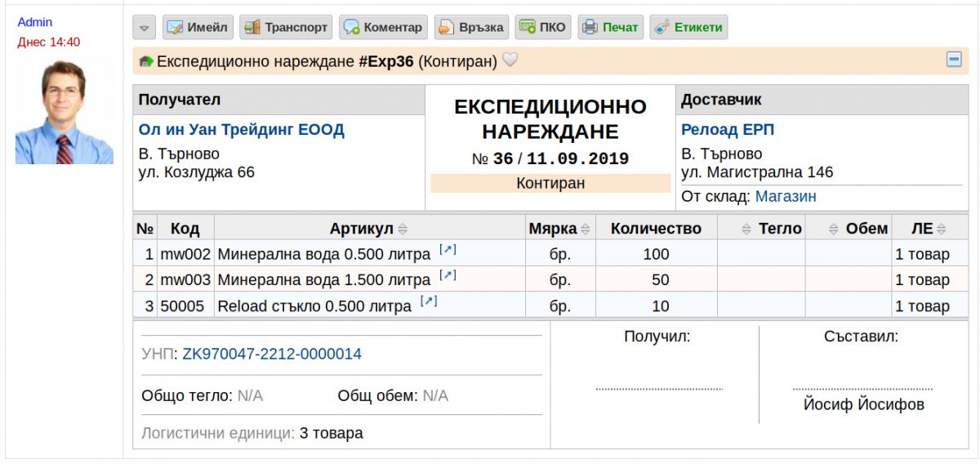The width and height of the screenshot is (980, 464).
Task: Click the Admin profile photo
Action: pyautogui.click(x=65, y=111)
